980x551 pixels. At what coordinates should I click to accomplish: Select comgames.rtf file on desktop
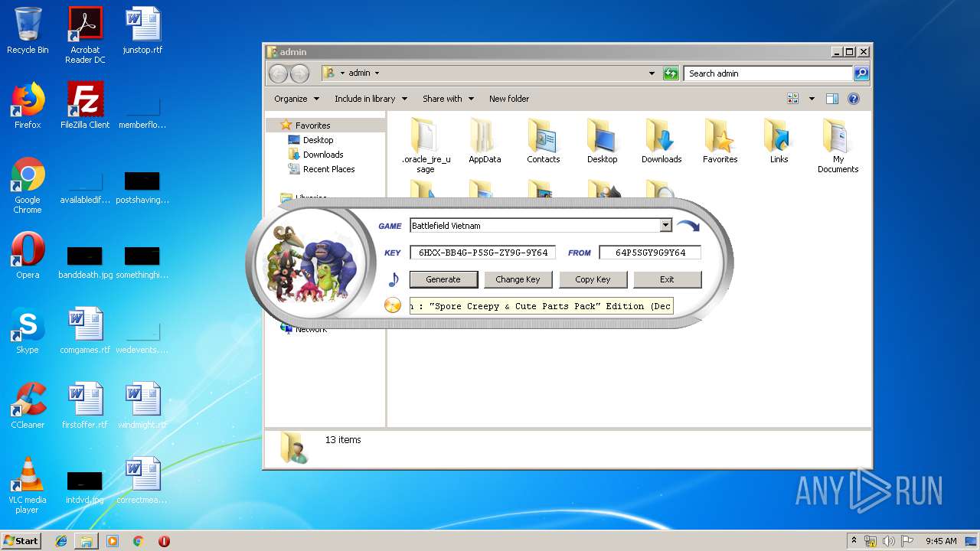click(85, 331)
